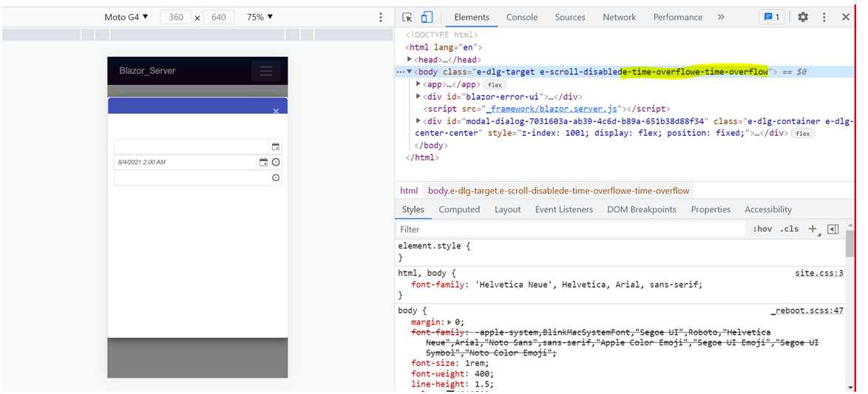Select the DOCTYPE html line
The height and width of the screenshot is (394, 868).
click(441, 35)
